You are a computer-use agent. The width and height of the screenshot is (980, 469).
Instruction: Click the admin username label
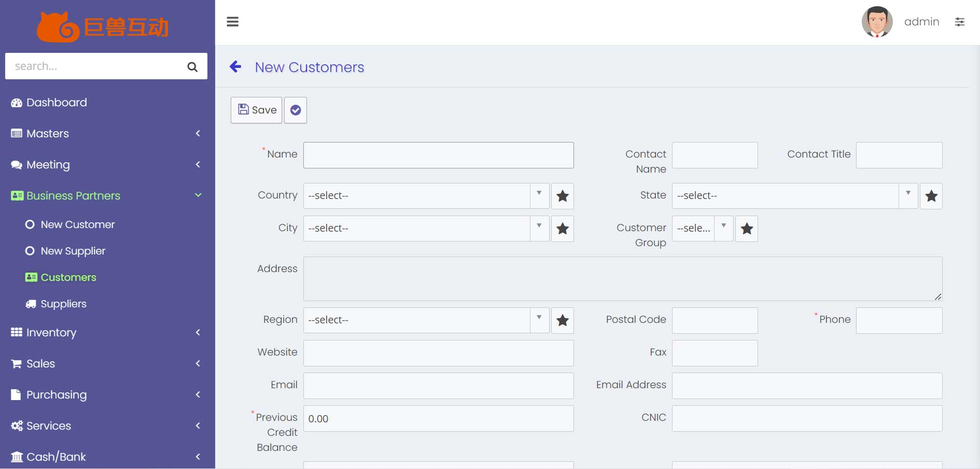click(x=921, y=22)
